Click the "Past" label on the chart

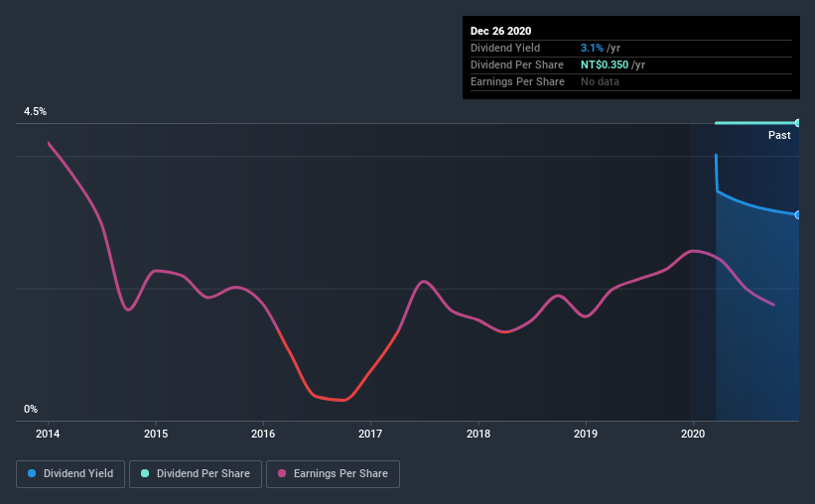coord(779,135)
